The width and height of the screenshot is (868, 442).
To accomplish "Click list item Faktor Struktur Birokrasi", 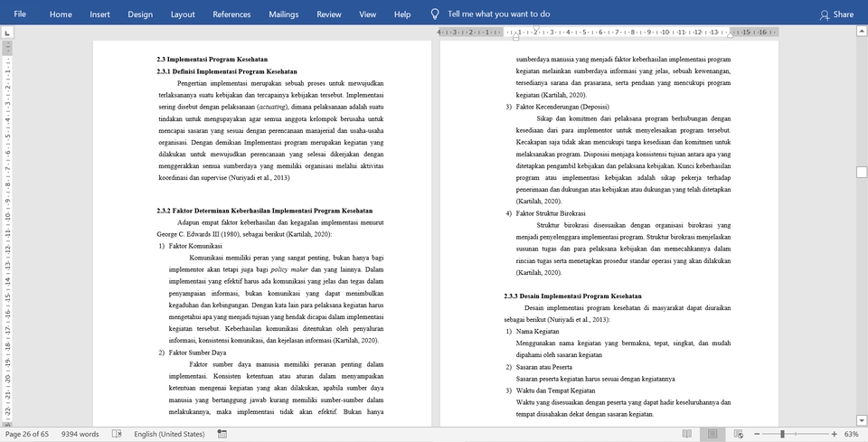I will click(x=551, y=213).
